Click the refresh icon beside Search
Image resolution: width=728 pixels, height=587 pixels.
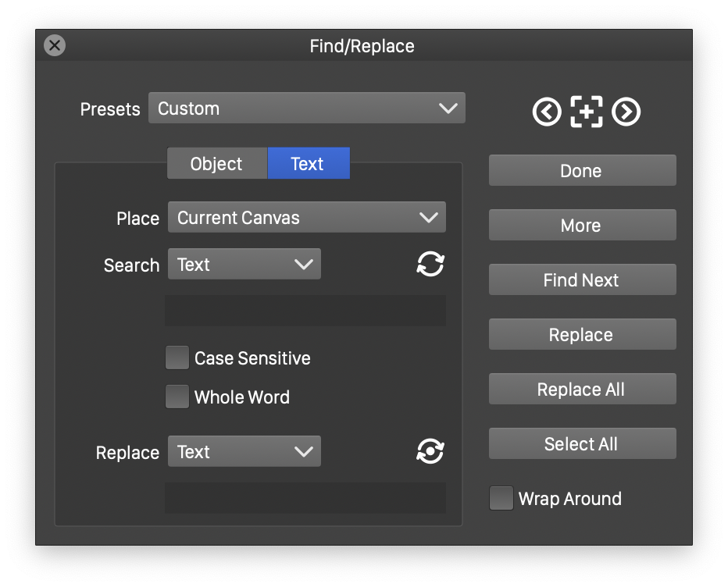click(x=430, y=265)
